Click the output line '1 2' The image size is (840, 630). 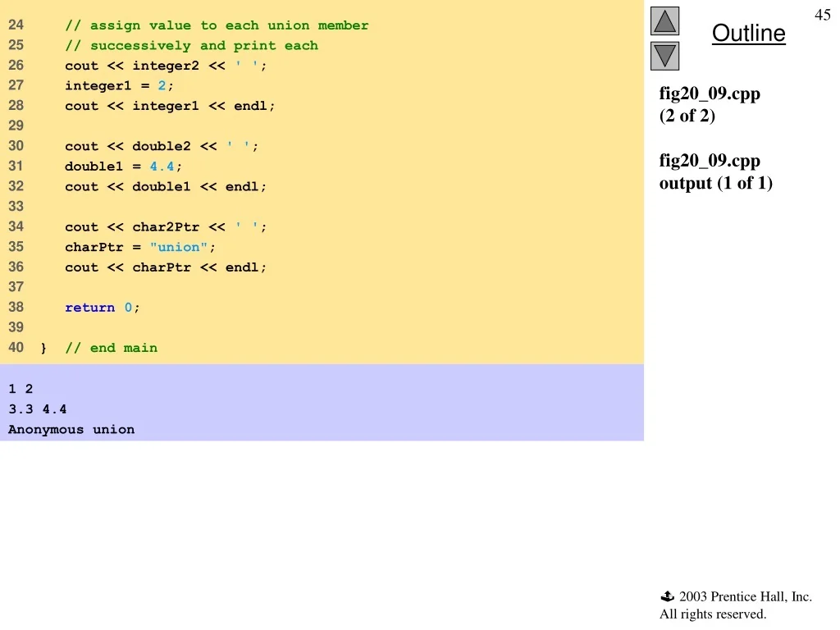tap(21, 389)
